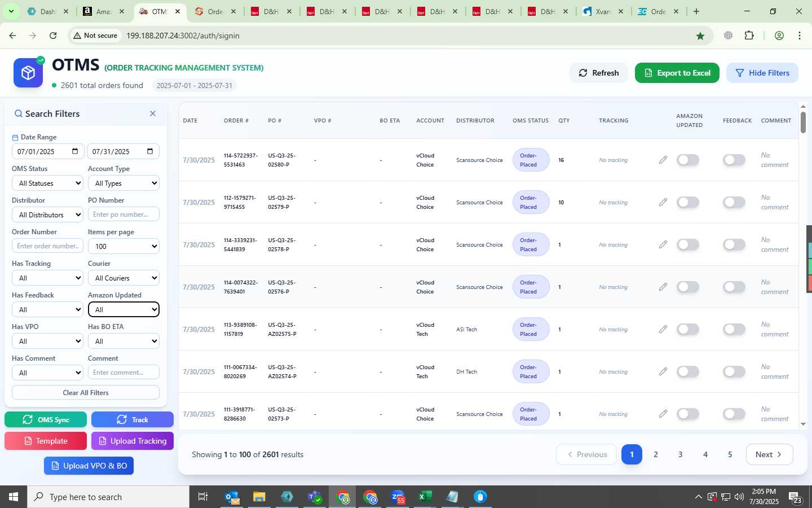Click edit pencil for order 111-3918771-8286630
Viewport: 812px width, 508px height.
(x=663, y=414)
